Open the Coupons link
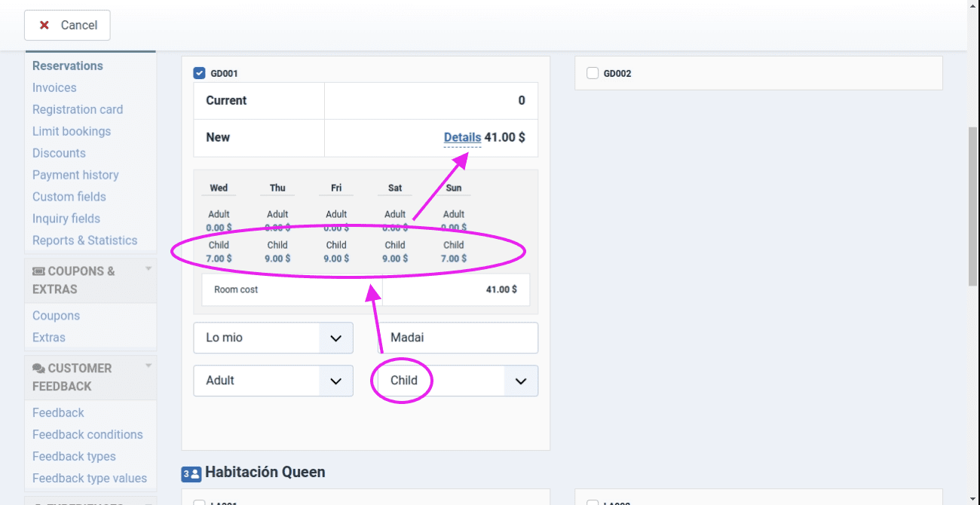This screenshot has width=980, height=505. pyautogui.click(x=56, y=316)
